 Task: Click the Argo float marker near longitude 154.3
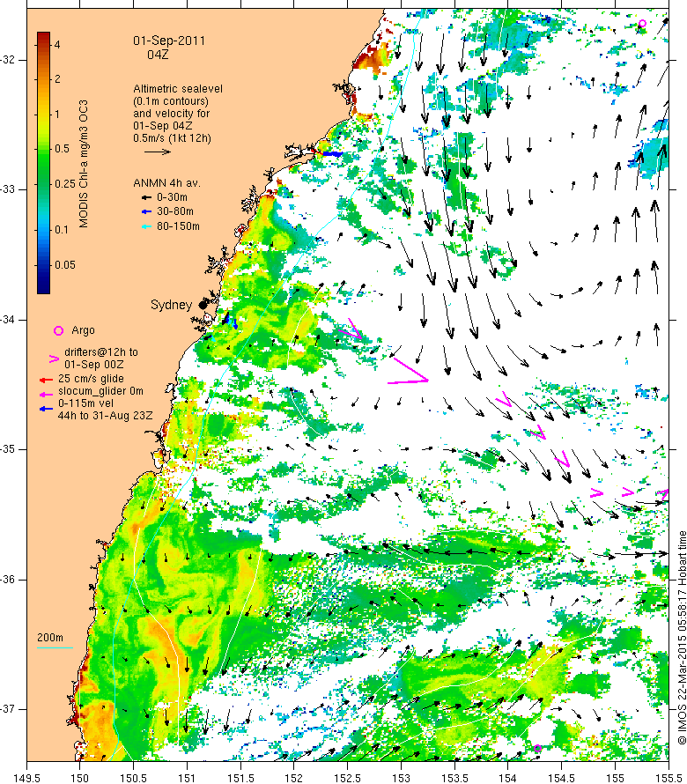[x=537, y=748]
